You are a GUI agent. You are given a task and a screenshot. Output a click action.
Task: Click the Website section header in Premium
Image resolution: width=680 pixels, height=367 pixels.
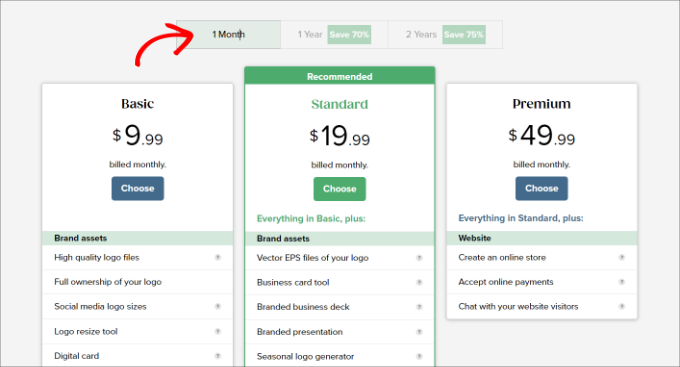tap(542, 238)
